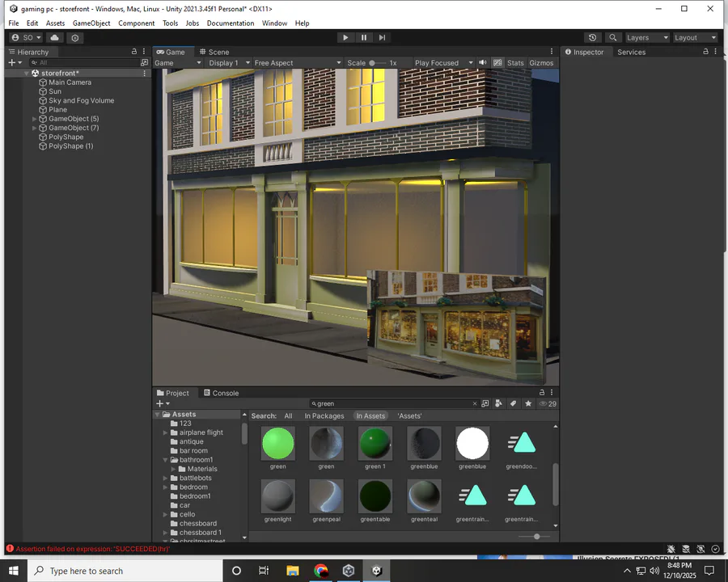Screen dimensions: 728x582
Task: Expand the airplane flight folder
Action: 165,432
